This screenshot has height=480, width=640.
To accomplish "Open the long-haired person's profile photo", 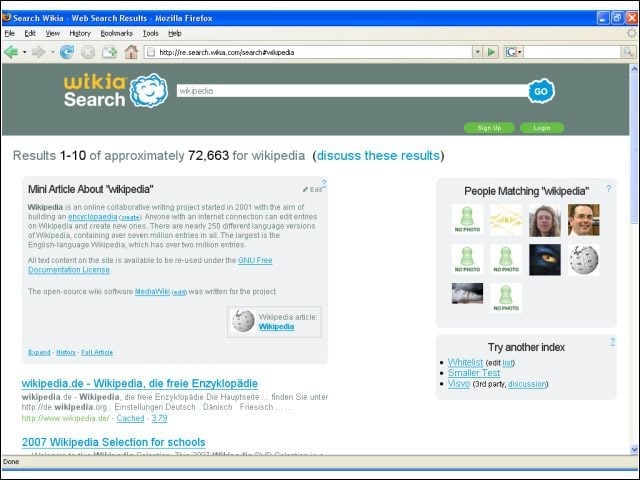I will [x=545, y=220].
